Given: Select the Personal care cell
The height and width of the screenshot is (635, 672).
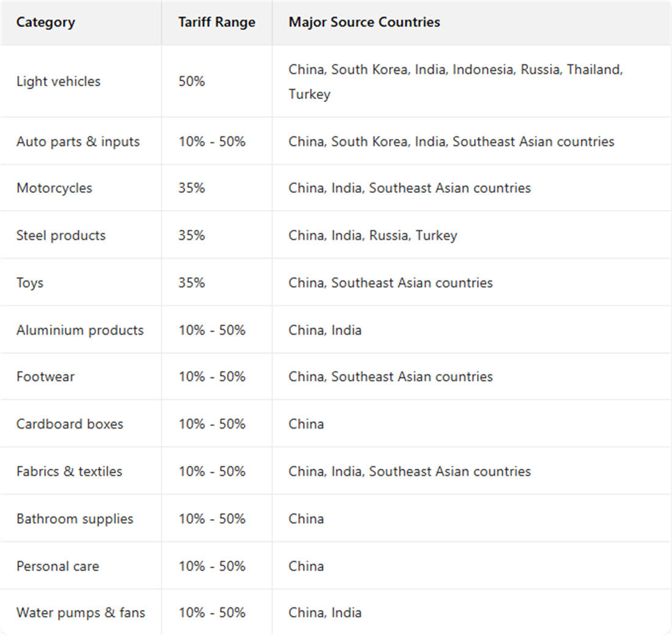Looking at the screenshot, I should click(x=57, y=567).
